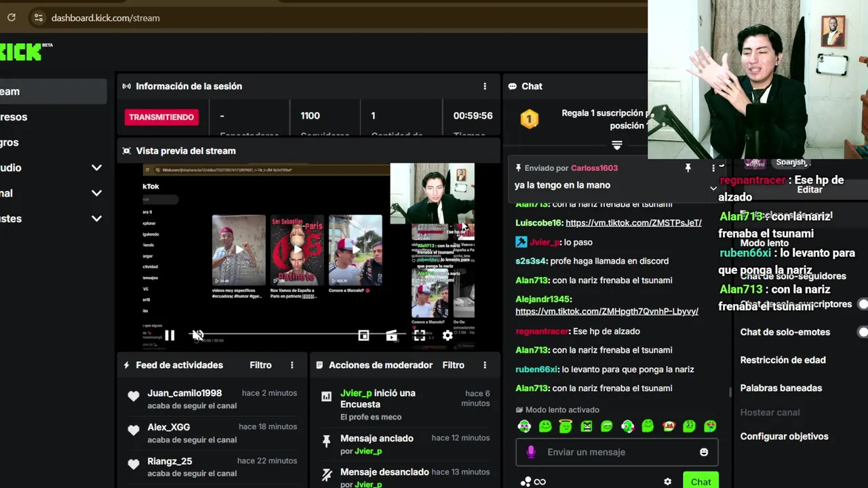The image size is (868, 488).
Task: Click the purple microphone icon in message box
Action: click(531, 452)
